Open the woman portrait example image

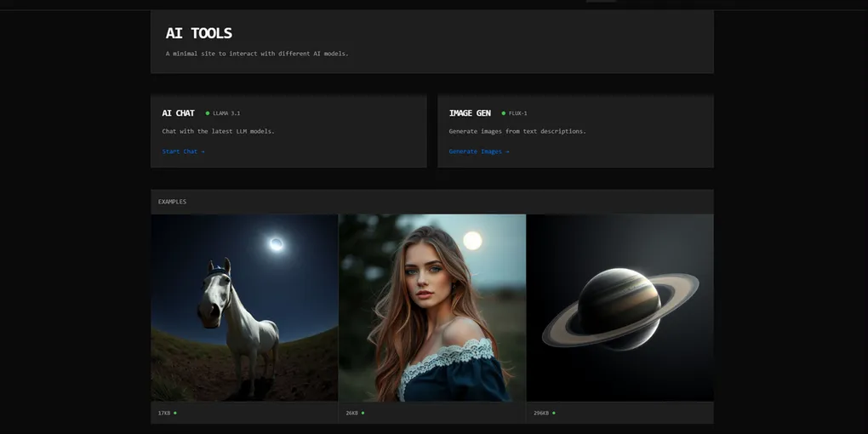[432, 307]
